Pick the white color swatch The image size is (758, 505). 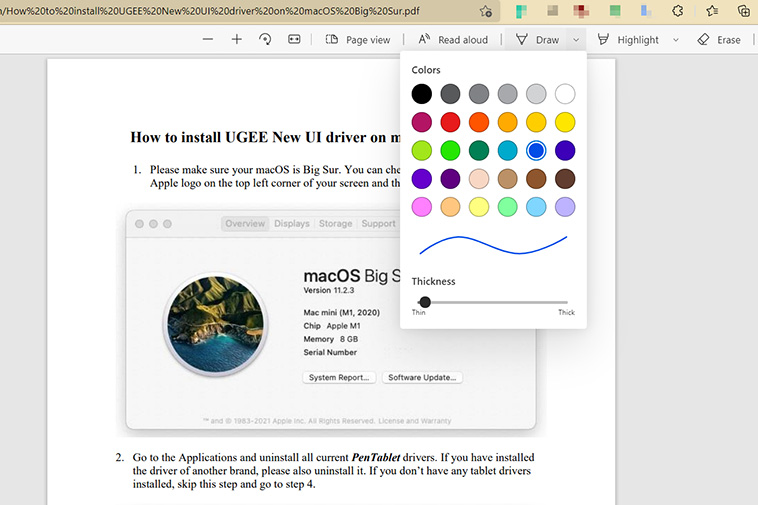tap(565, 94)
